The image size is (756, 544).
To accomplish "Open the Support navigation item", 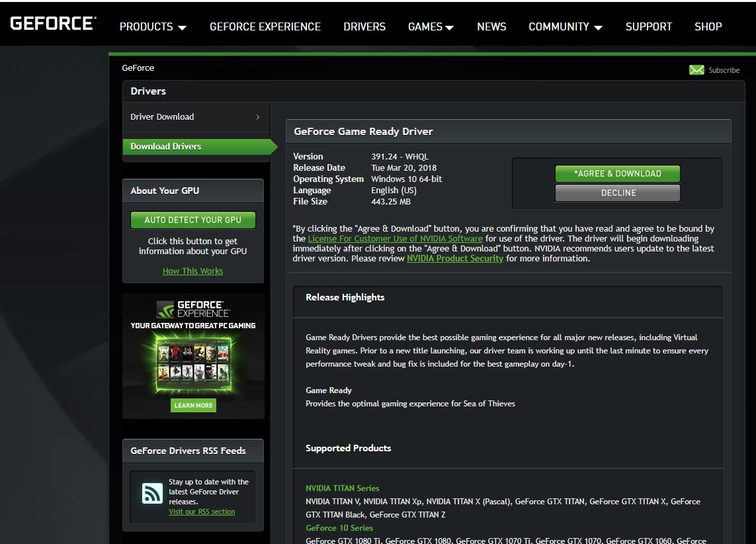I will [648, 27].
